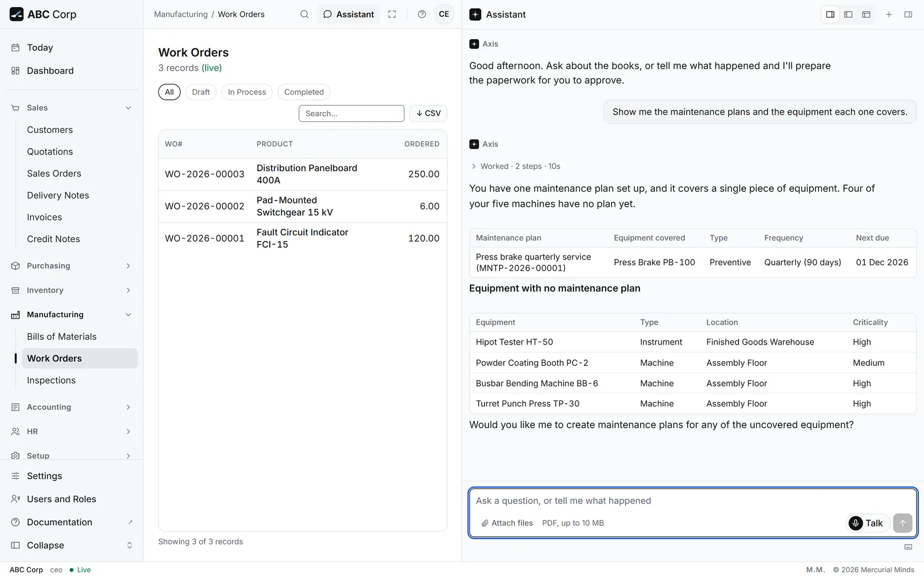The width and height of the screenshot is (924, 578).
Task: Select the side panel layout icon
Action: (830, 14)
